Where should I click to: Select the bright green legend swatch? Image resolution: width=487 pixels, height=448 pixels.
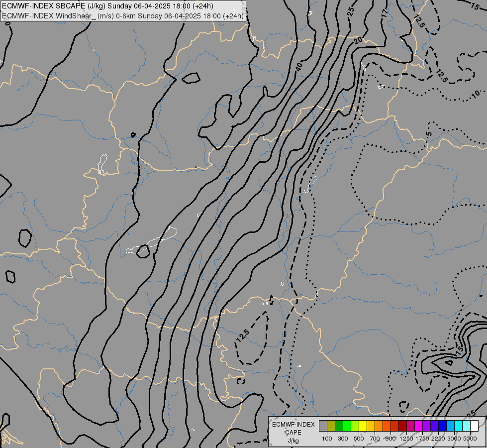tap(347, 426)
